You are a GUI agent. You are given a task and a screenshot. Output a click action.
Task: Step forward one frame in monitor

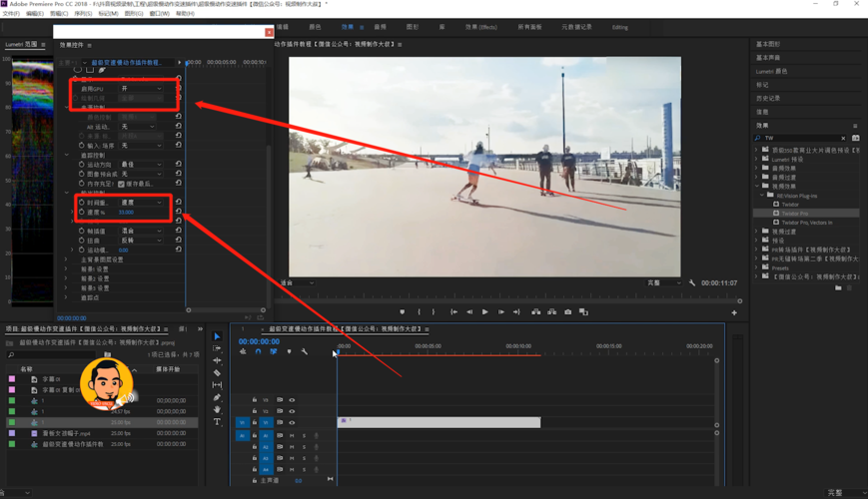click(x=501, y=312)
